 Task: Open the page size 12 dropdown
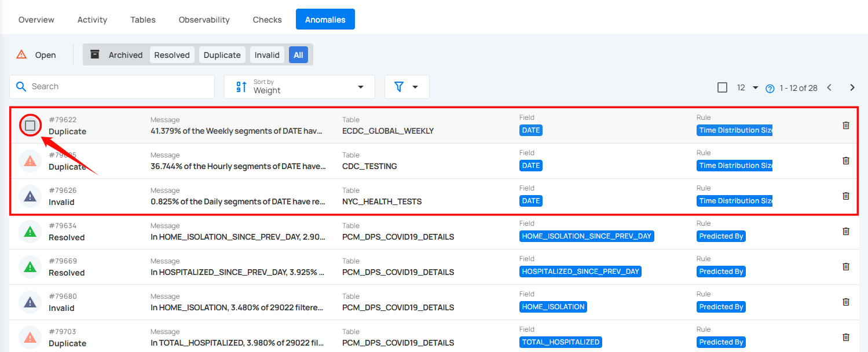pos(748,87)
